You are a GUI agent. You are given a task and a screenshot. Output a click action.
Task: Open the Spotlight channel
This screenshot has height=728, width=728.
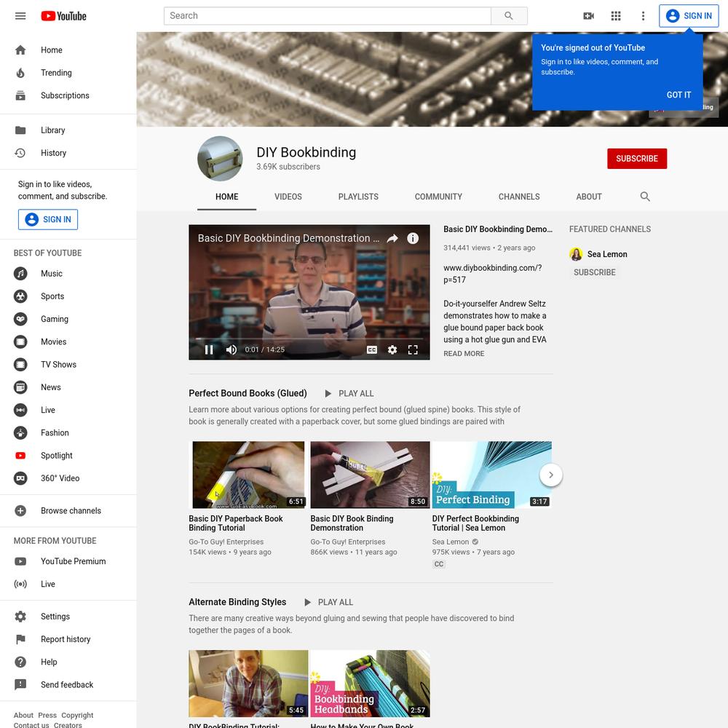point(68,456)
